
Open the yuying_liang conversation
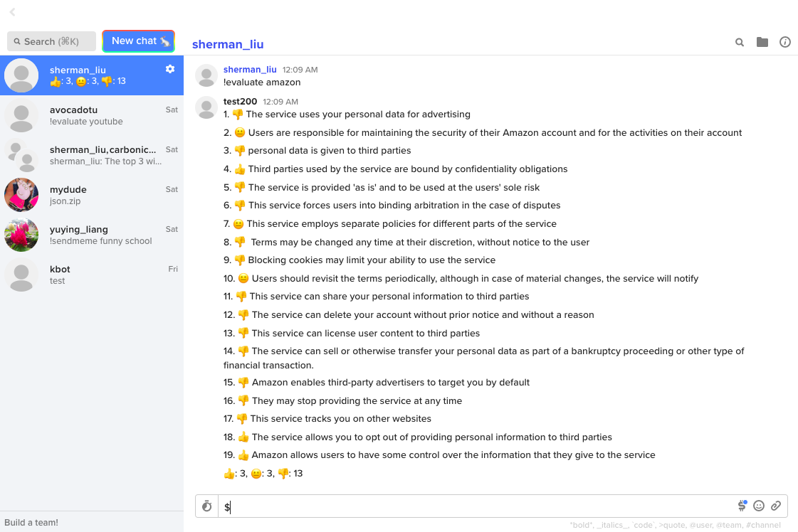(x=92, y=235)
